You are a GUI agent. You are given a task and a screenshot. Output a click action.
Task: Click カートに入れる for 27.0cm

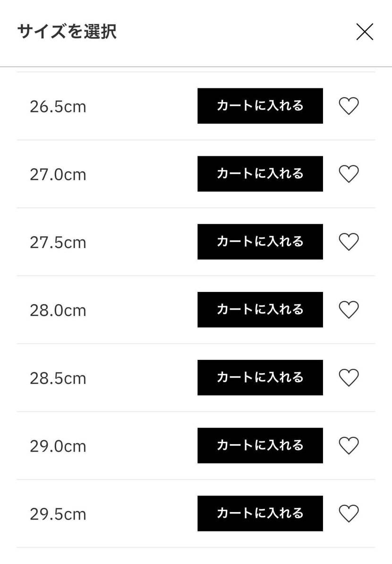[x=260, y=174]
